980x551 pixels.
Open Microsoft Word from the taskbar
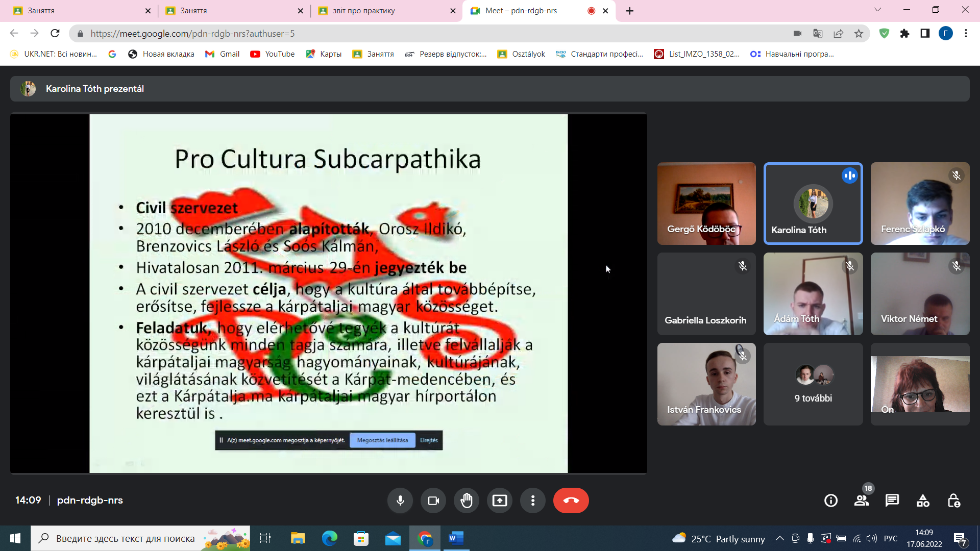tap(456, 538)
